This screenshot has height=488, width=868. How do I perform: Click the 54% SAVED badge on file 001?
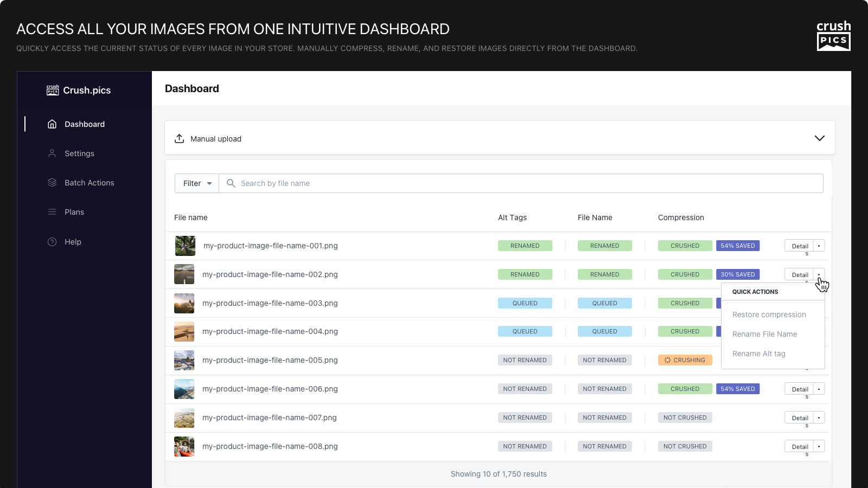pos(738,246)
